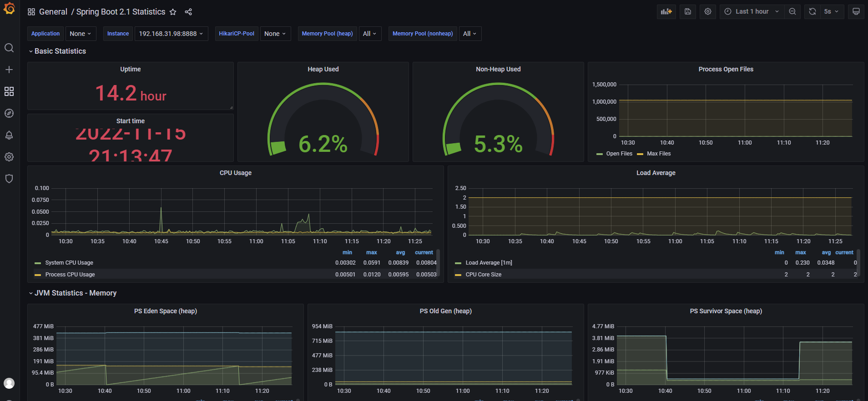Sort CPU Usage legend by min
This screenshot has height=401, width=868.
point(347,252)
